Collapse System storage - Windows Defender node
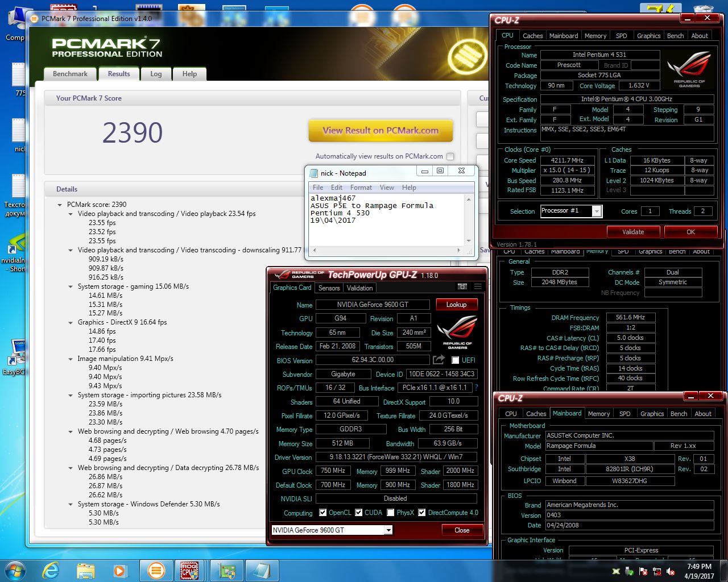The height and width of the screenshot is (582, 728). tap(71, 505)
